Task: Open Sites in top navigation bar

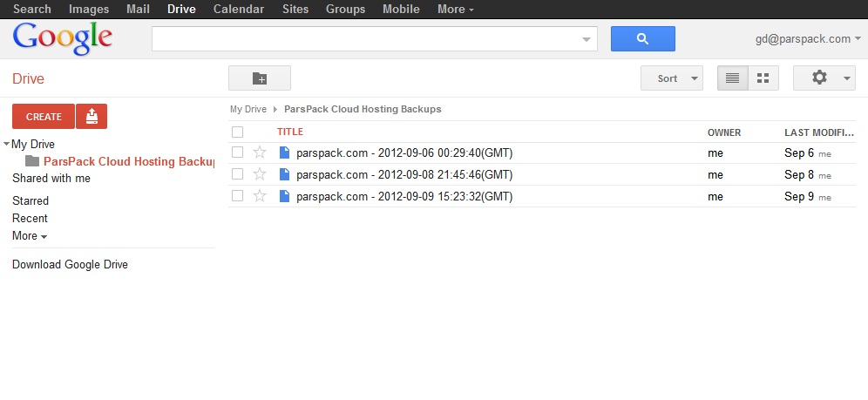Action: [295, 9]
